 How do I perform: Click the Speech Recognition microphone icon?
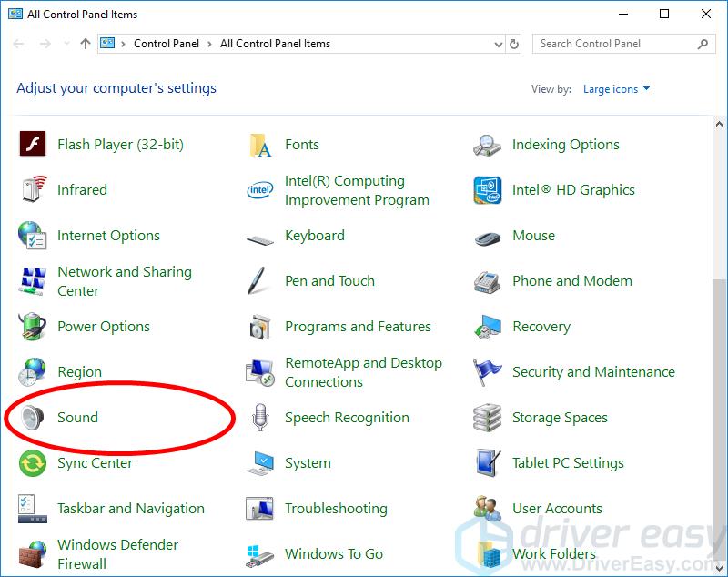pyautogui.click(x=260, y=418)
